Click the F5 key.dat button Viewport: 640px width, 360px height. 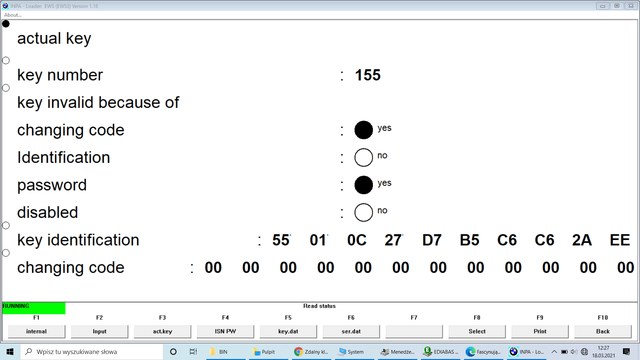[288, 331]
